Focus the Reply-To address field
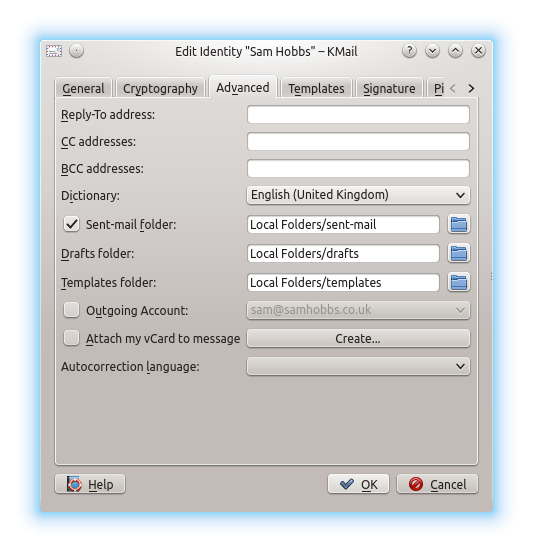Image resolution: width=533 pixels, height=552 pixels. pos(358,114)
